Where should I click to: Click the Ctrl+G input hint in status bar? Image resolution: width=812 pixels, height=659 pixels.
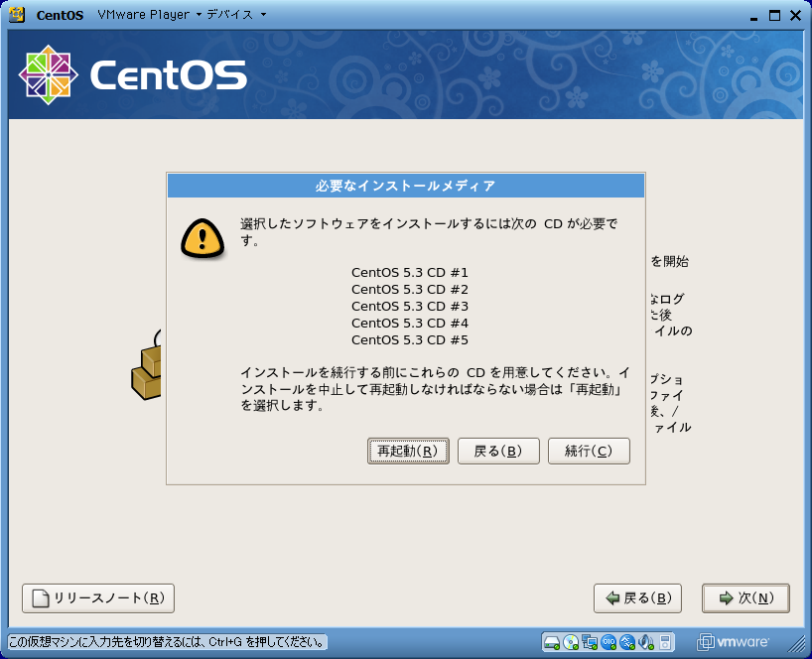point(168,642)
